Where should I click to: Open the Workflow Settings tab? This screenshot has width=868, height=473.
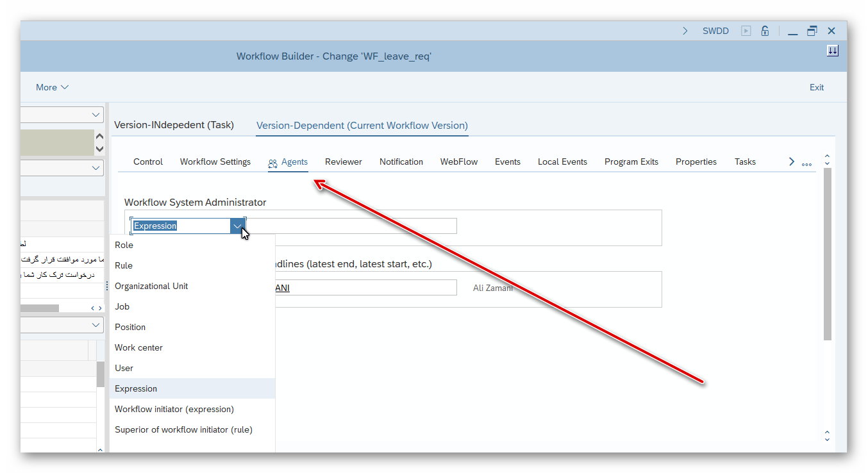(215, 162)
